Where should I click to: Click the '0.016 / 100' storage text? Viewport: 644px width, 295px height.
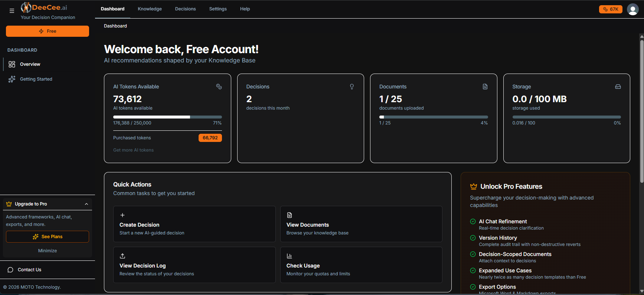pyautogui.click(x=524, y=123)
